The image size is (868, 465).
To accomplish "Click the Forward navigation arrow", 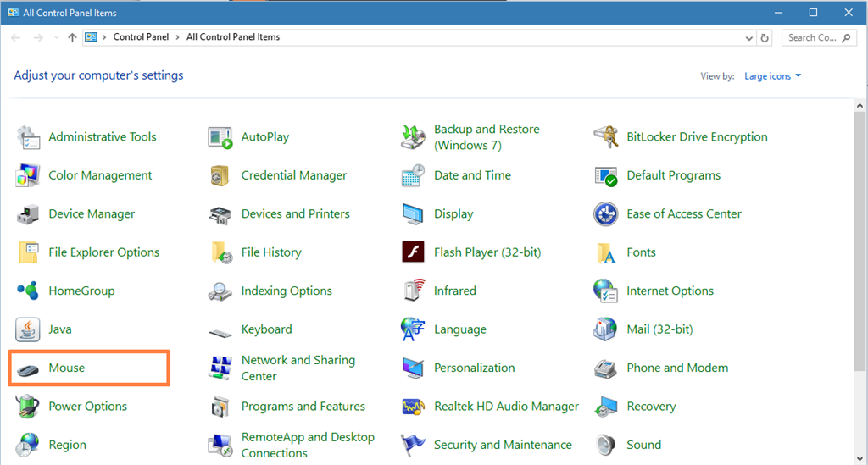I will (38, 37).
